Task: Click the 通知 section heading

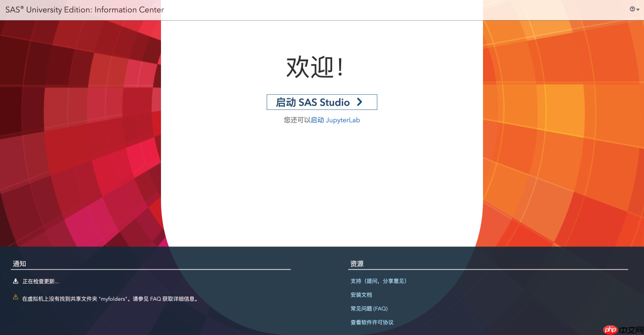Action: (20, 263)
